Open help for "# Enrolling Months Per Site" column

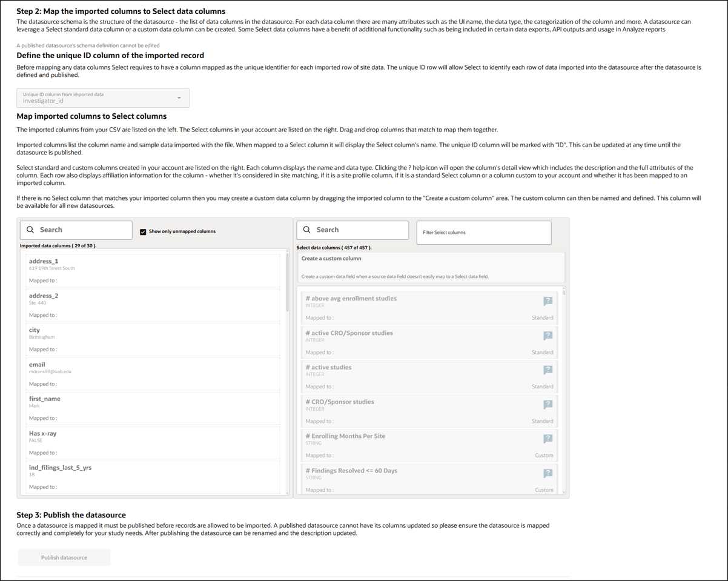click(548, 439)
